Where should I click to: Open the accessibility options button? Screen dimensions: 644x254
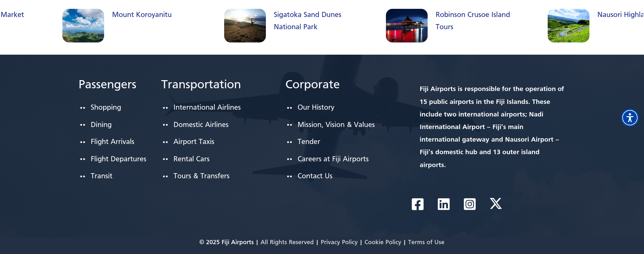pos(630,118)
